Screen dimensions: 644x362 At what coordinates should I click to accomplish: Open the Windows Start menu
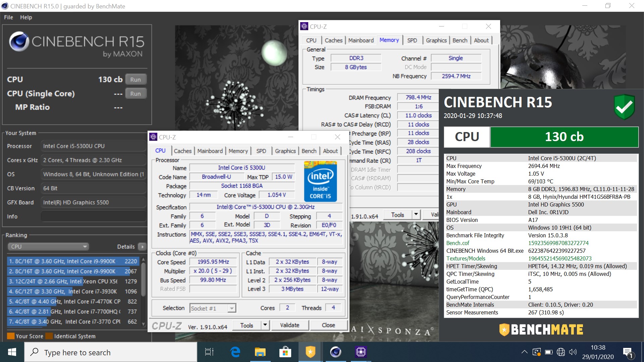(x=12, y=352)
